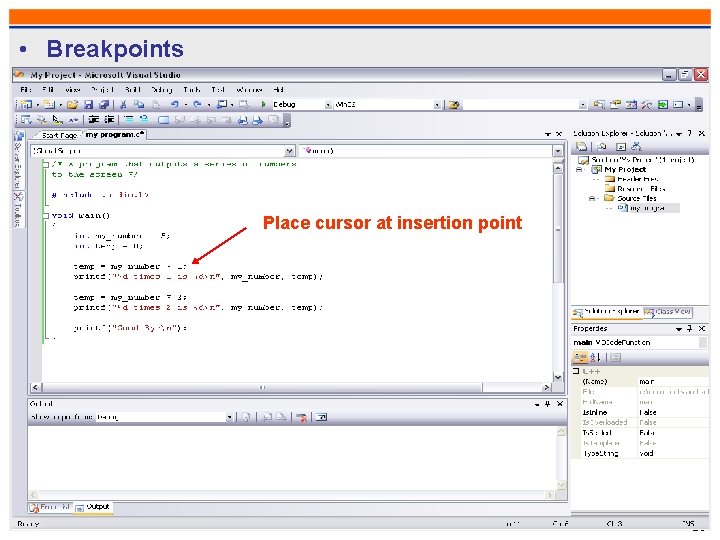Collapse the void main() code block

point(45,215)
